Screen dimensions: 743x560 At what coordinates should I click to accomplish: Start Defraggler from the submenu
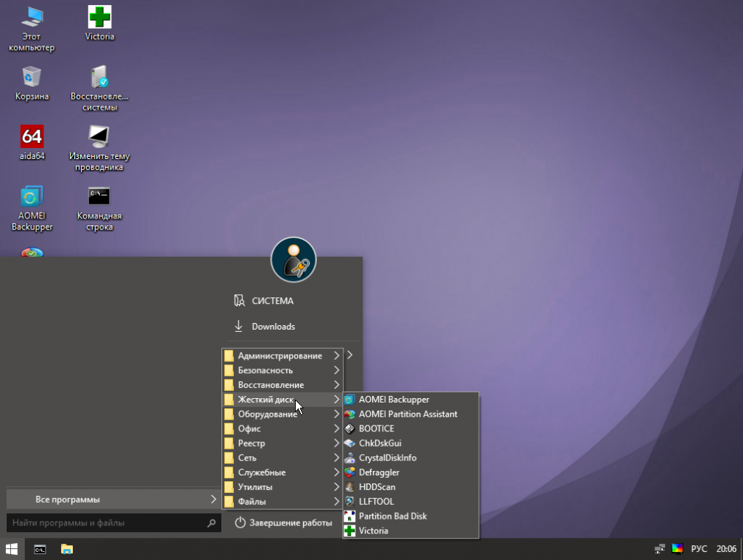(410, 472)
